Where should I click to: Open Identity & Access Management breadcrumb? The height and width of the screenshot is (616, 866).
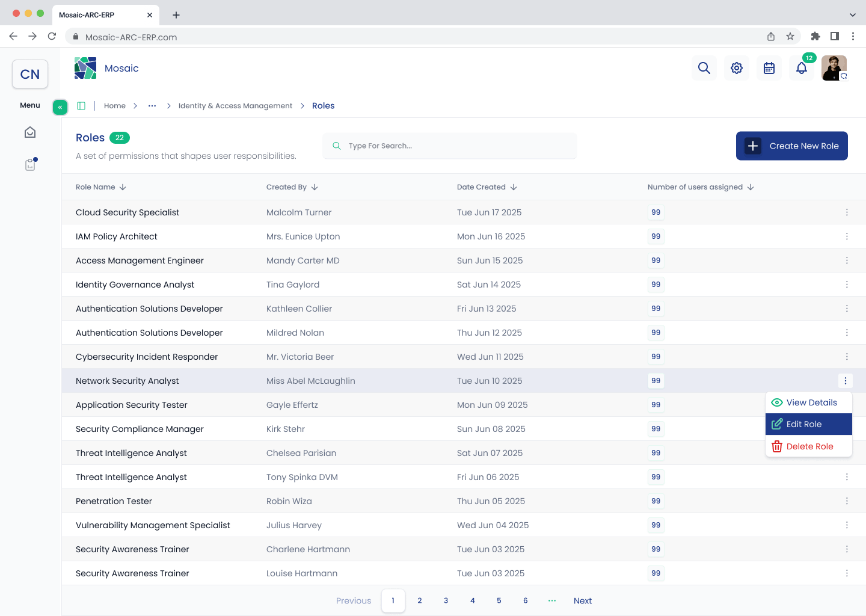235,106
